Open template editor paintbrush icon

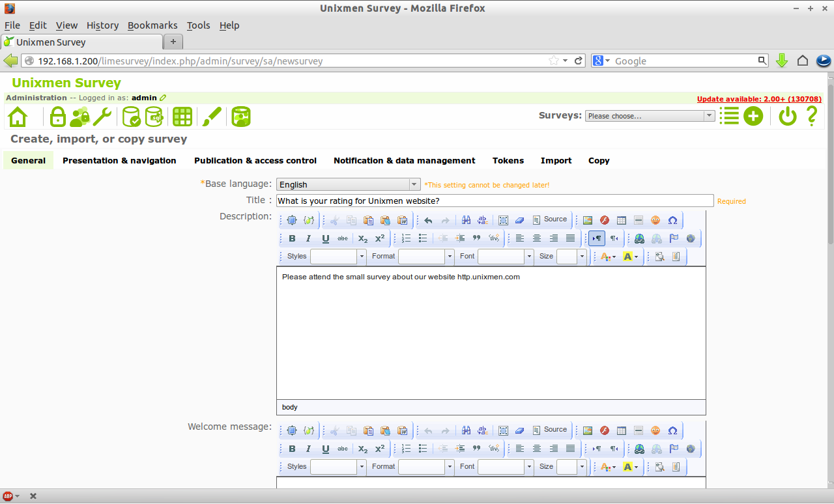[212, 117]
